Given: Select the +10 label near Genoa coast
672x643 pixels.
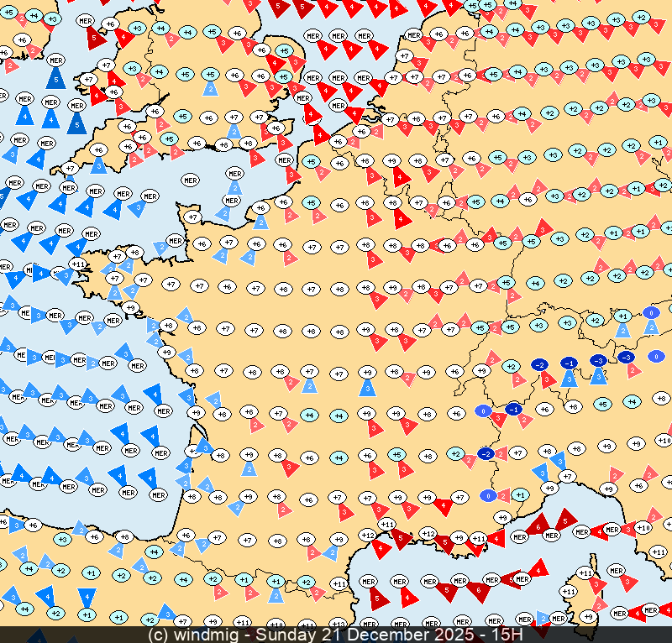Looking at the screenshot, I should 643,527.
